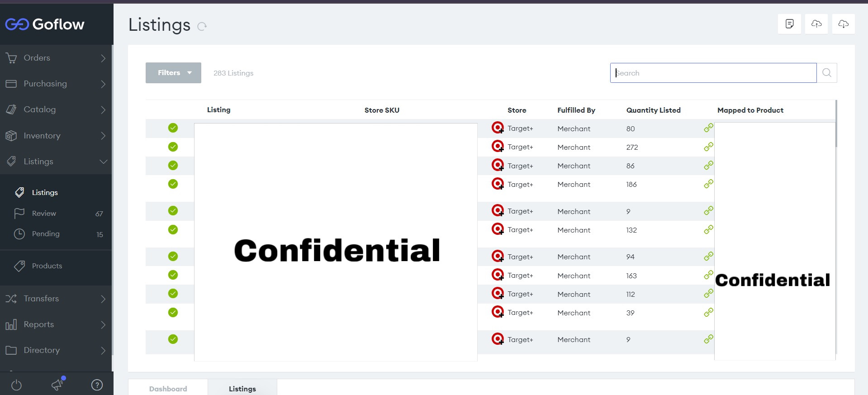868x395 pixels.
Task: Refresh listings with the reload icon
Action: tap(202, 26)
